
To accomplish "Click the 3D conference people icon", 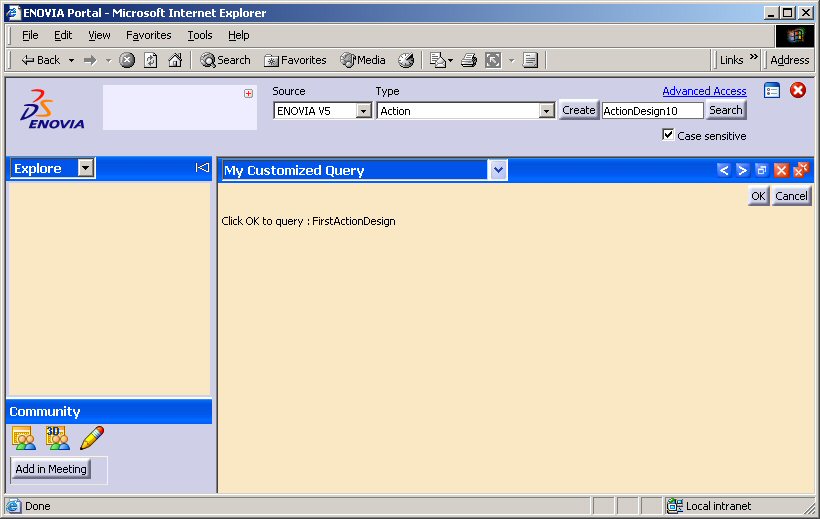I will pos(58,438).
